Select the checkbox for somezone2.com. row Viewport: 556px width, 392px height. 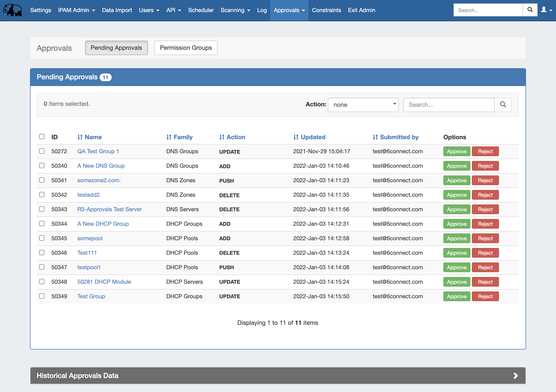[42, 180]
